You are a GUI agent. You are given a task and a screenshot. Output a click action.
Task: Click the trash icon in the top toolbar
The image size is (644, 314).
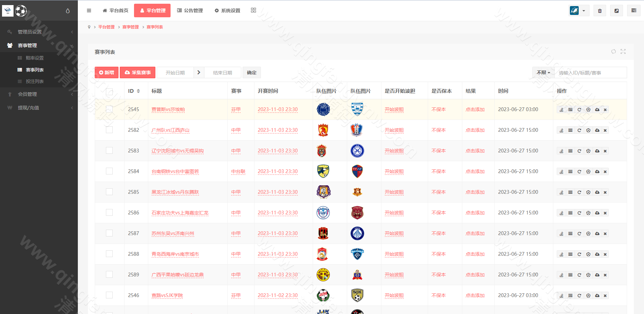[599, 11]
